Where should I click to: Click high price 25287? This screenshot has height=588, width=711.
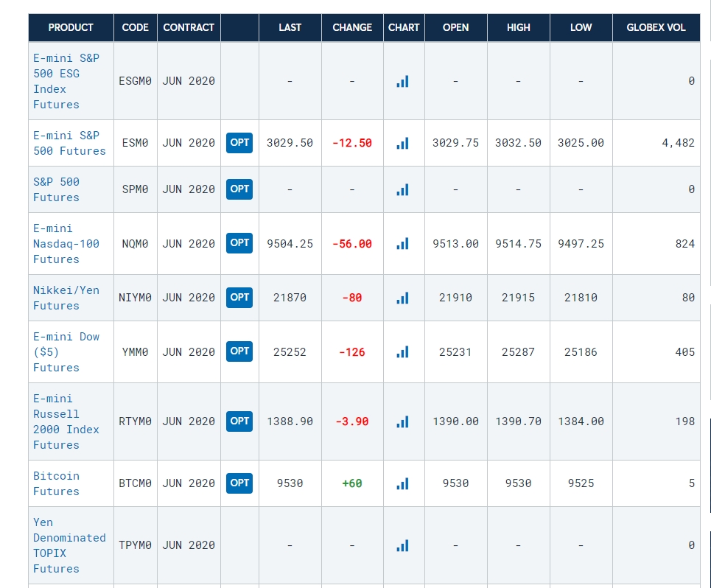pyautogui.click(x=518, y=352)
